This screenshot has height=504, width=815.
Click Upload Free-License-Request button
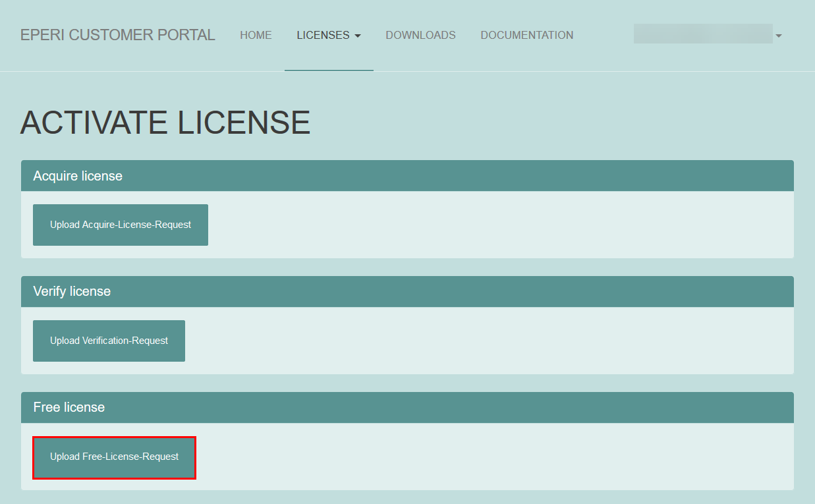tap(115, 457)
